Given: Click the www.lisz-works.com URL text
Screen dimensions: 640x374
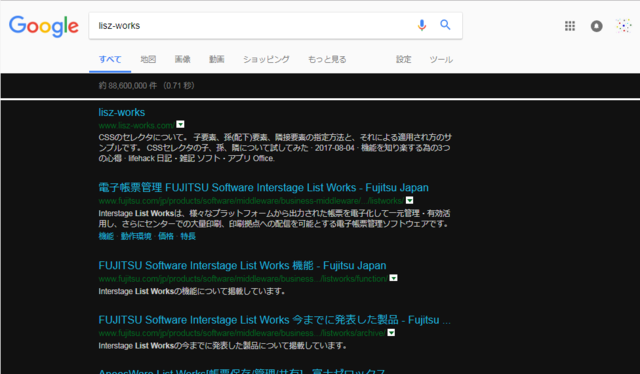Looking at the screenshot, I should tap(136, 125).
